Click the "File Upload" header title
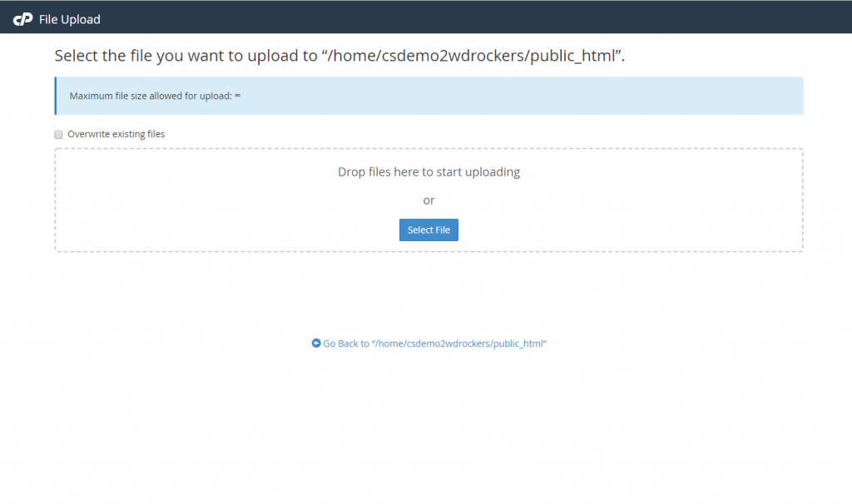 70,19
